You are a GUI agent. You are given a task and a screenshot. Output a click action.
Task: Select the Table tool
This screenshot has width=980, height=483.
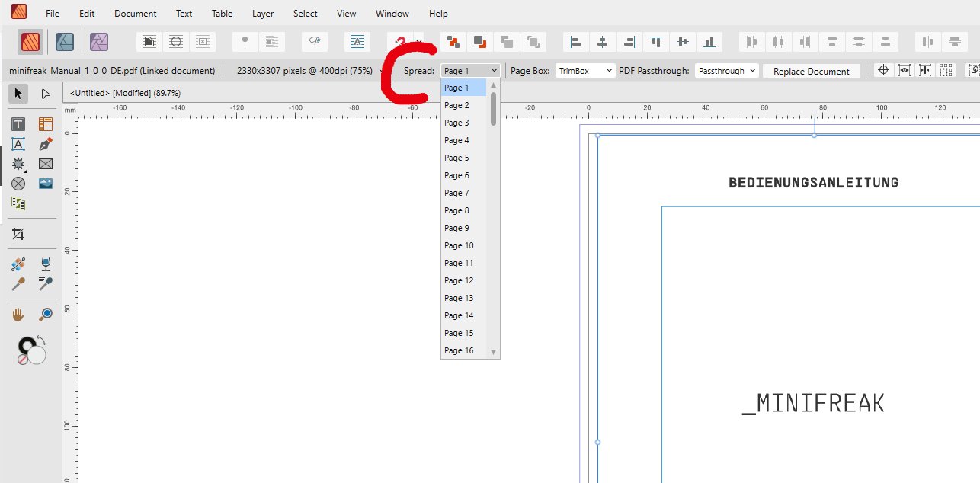click(46, 124)
